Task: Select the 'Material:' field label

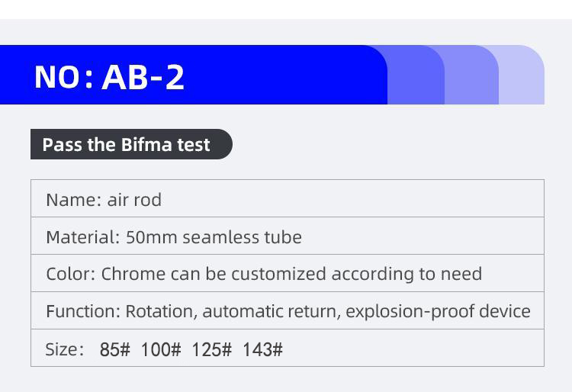Action: (x=83, y=237)
